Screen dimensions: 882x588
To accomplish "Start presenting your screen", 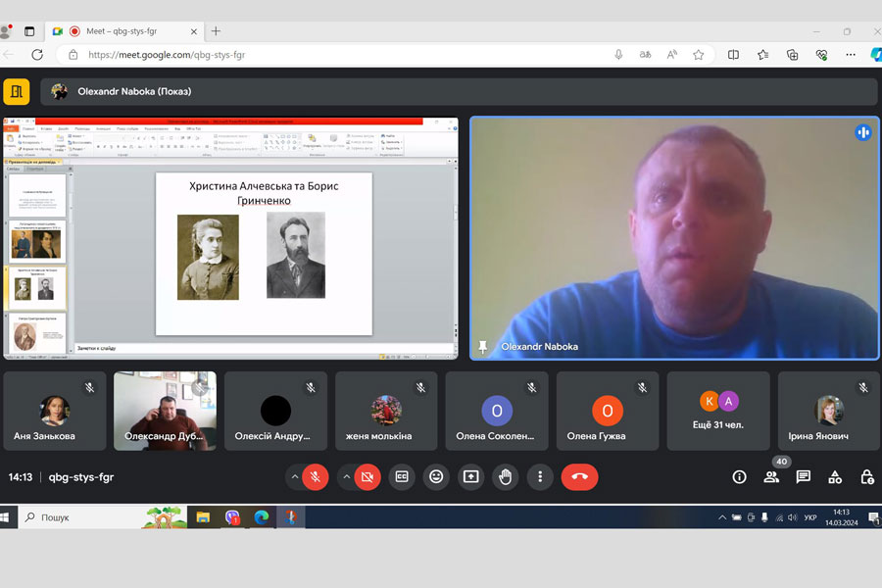I will (x=470, y=477).
